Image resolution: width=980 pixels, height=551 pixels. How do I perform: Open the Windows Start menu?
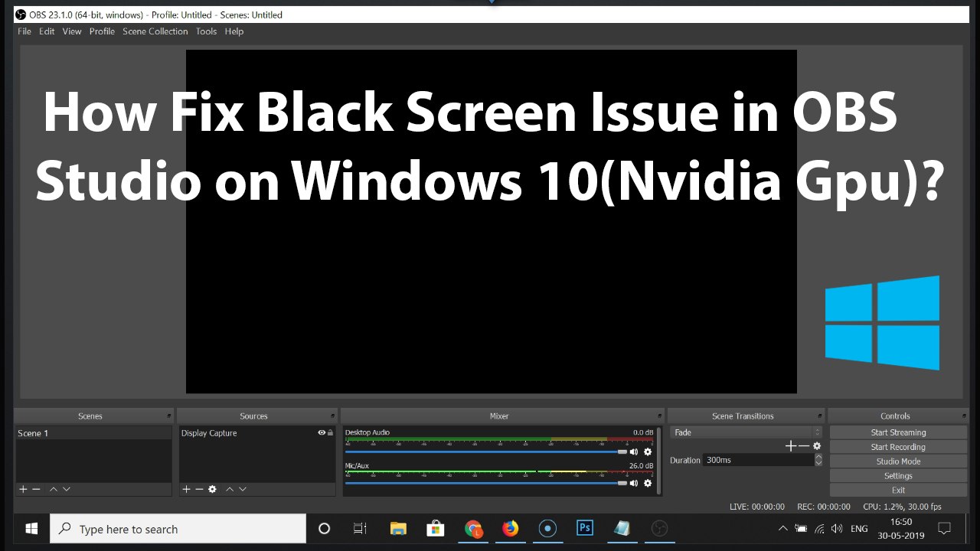(31, 528)
